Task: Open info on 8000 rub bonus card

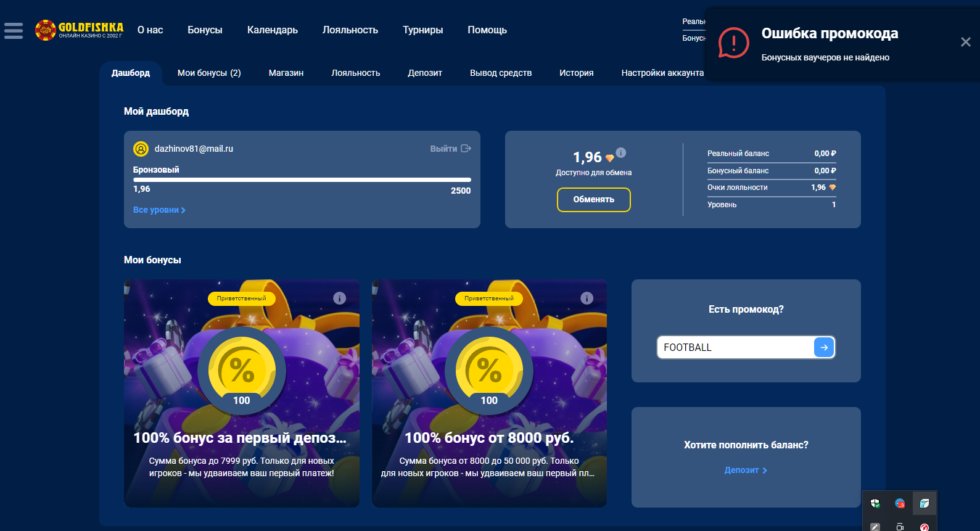Action: (x=587, y=298)
